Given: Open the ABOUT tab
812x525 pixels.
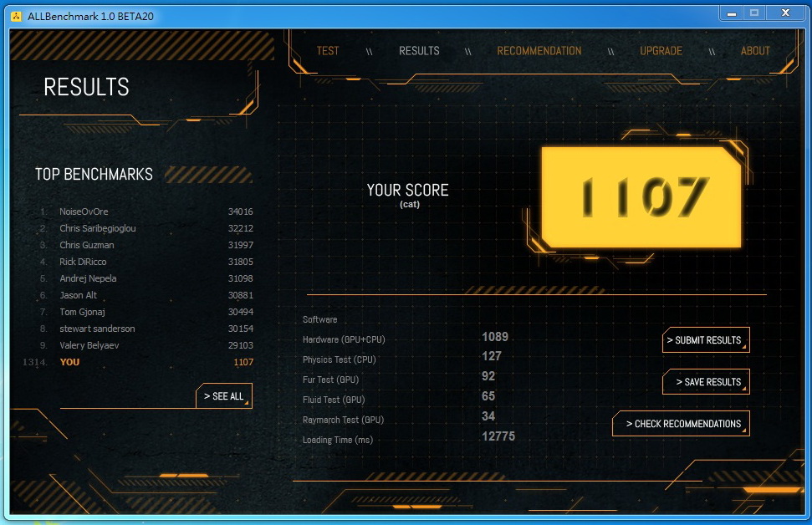Looking at the screenshot, I should point(755,51).
